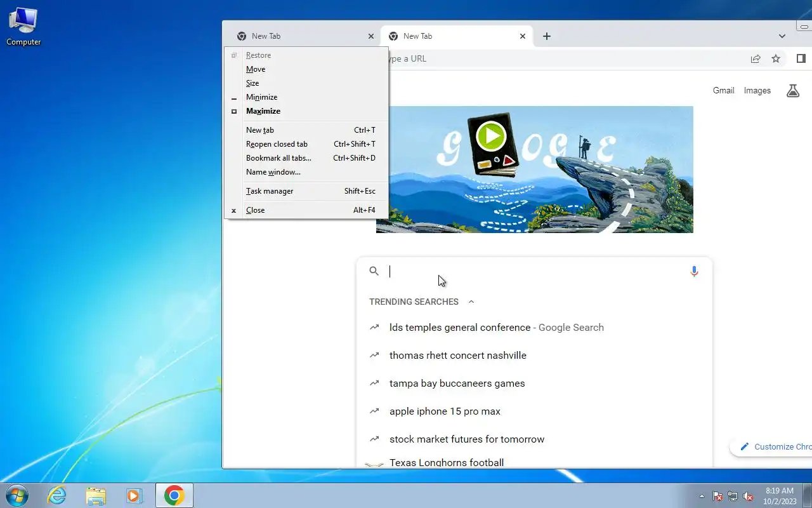Image resolution: width=812 pixels, height=508 pixels.
Task: Select Texas Longhorns football suggestion
Action: tap(534, 462)
